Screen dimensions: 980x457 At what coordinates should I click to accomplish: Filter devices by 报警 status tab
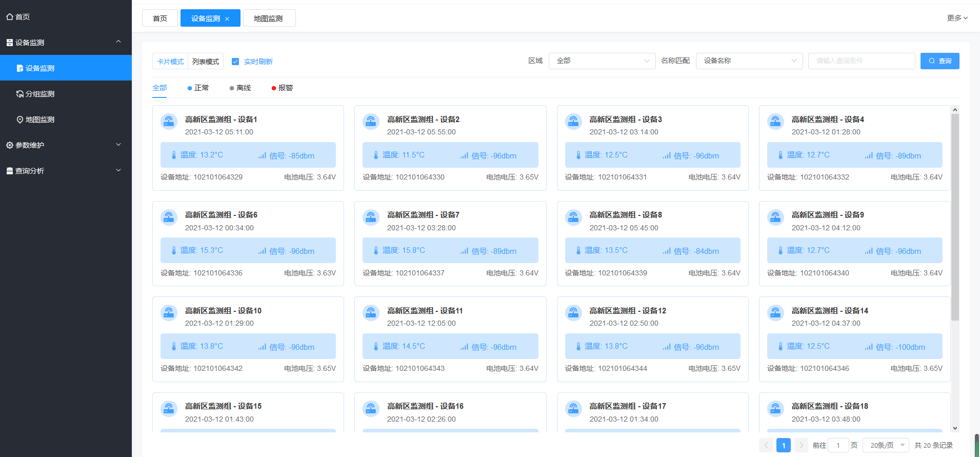pyautogui.click(x=282, y=88)
